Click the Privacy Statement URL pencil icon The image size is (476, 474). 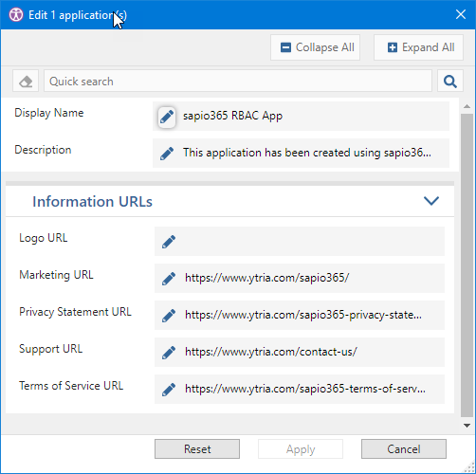coord(169,316)
